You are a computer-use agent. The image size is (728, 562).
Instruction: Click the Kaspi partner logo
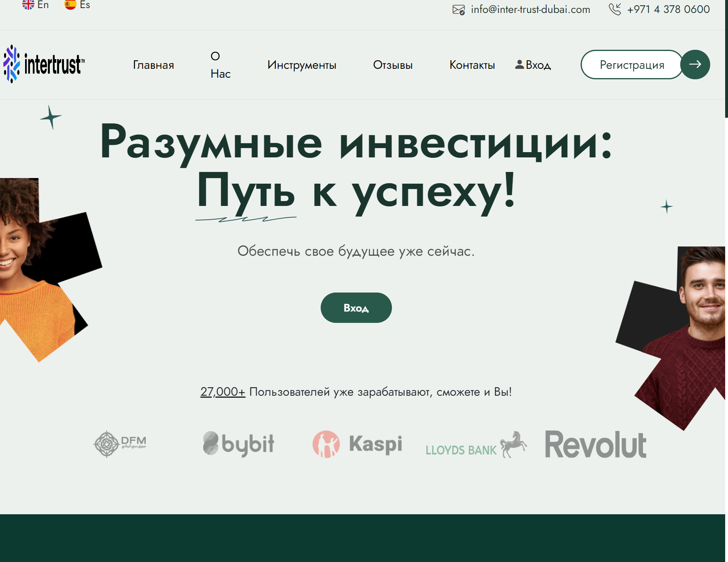[357, 444]
